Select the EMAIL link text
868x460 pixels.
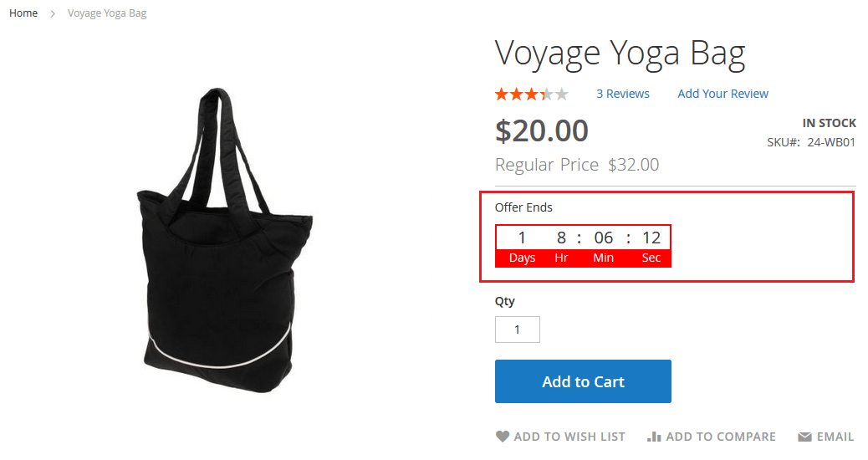[x=835, y=437]
